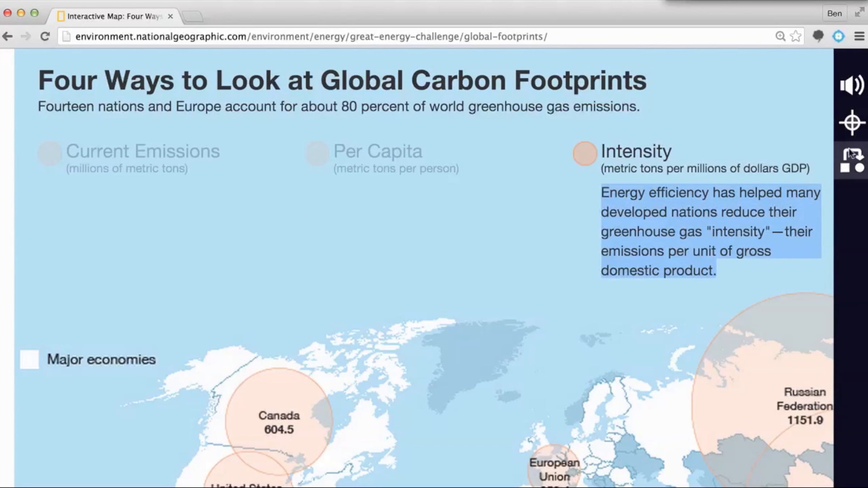The width and height of the screenshot is (868, 488).
Task: Select the Intensity view circle
Action: tap(585, 153)
